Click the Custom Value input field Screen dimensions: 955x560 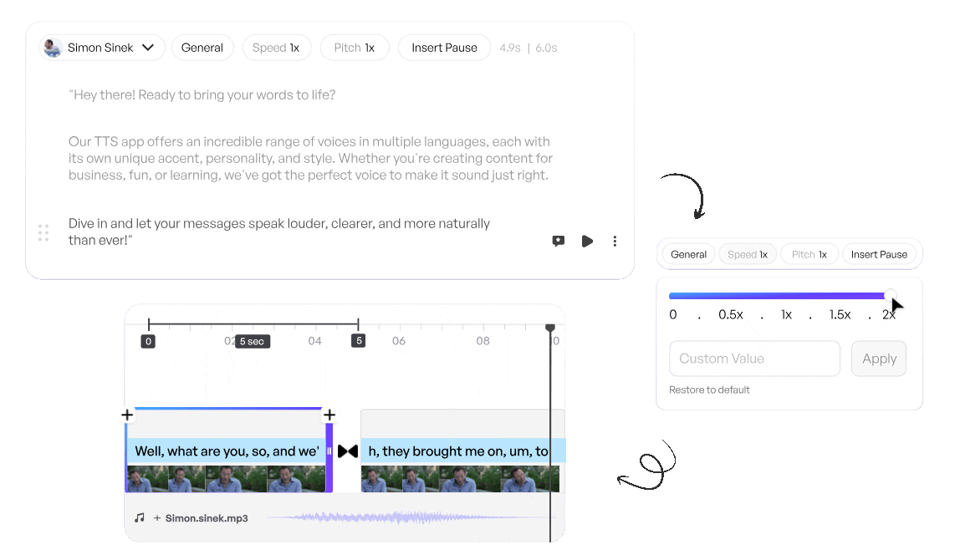pos(753,358)
